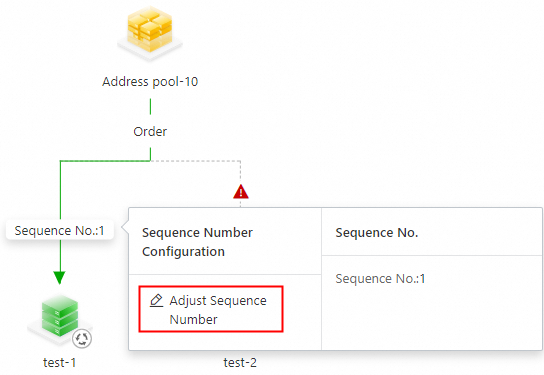This screenshot has height=375, width=544.
Task: Click the Address pool-10 yellow cube icon
Action: coord(150,33)
